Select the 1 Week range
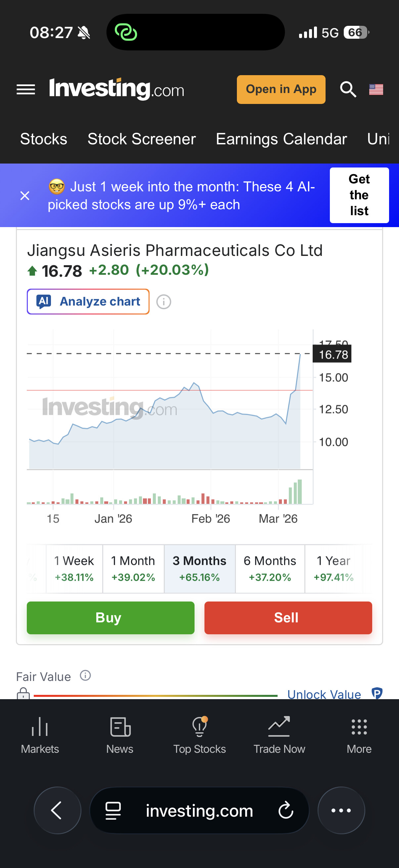The width and height of the screenshot is (399, 868). [74, 568]
